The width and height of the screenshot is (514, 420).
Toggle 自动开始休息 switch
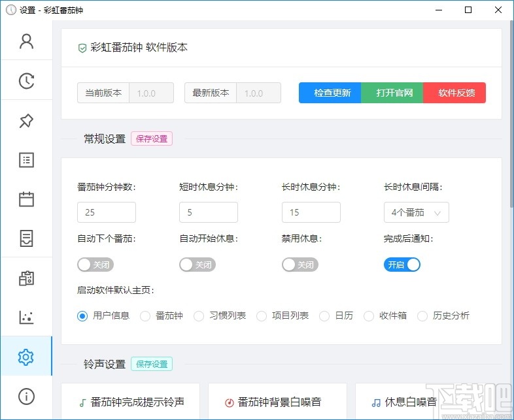[197, 265]
